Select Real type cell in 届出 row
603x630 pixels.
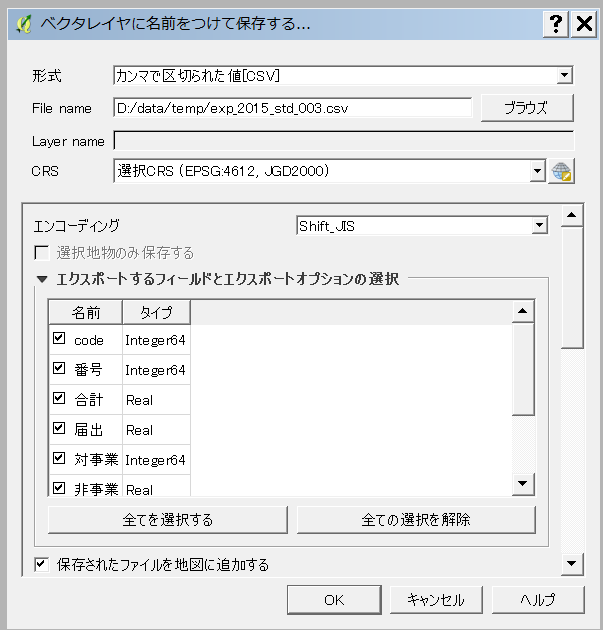point(156,430)
